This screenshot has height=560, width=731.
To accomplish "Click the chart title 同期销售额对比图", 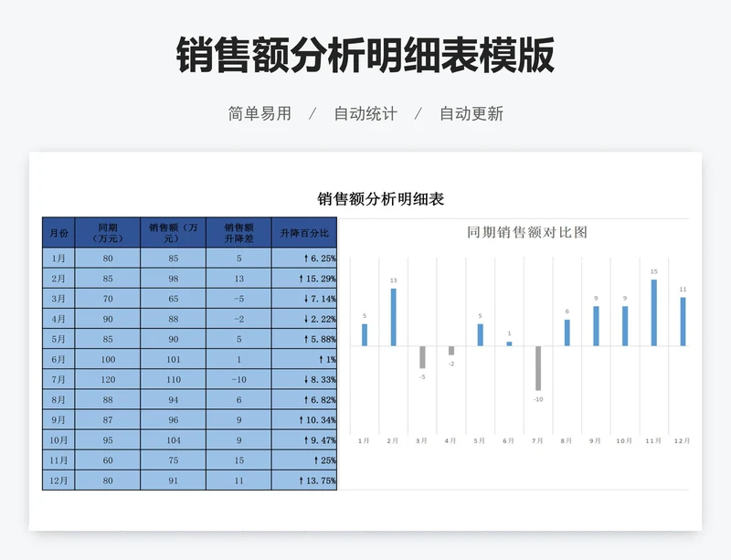I will (x=526, y=232).
